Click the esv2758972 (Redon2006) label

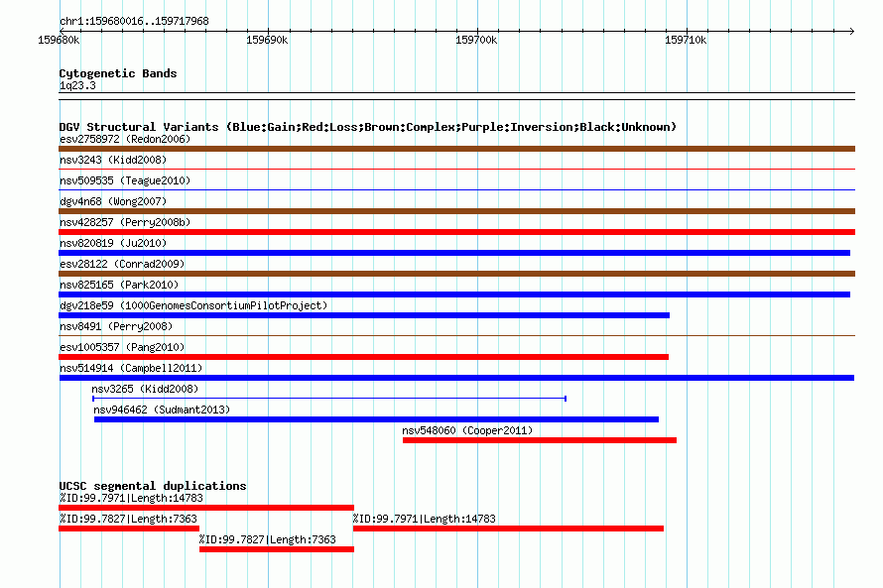[x=125, y=139]
